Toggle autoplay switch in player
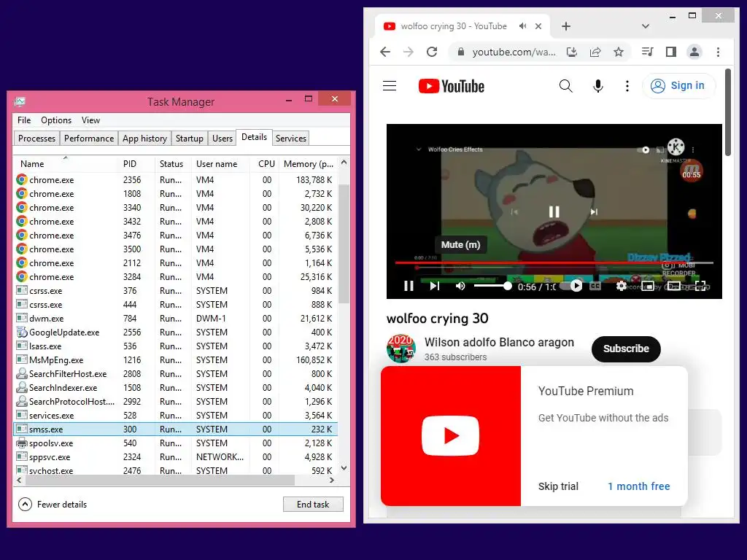The width and height of the screenshot is (747, 560). (x=571, y=286)
